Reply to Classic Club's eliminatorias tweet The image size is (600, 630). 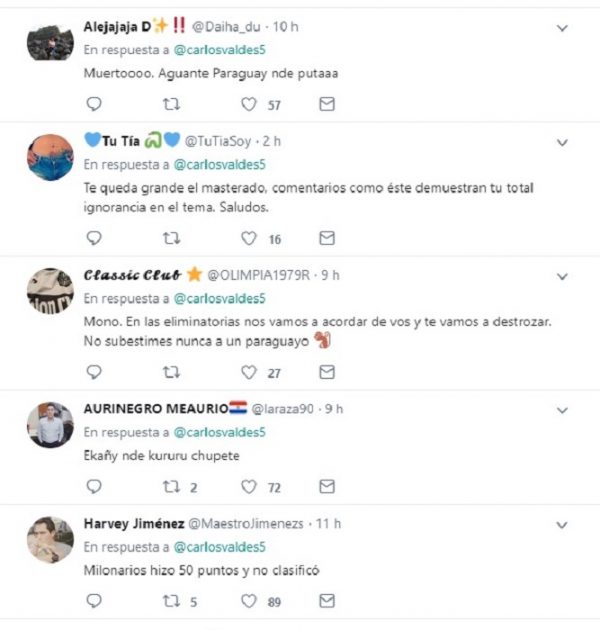pos(94,372)
